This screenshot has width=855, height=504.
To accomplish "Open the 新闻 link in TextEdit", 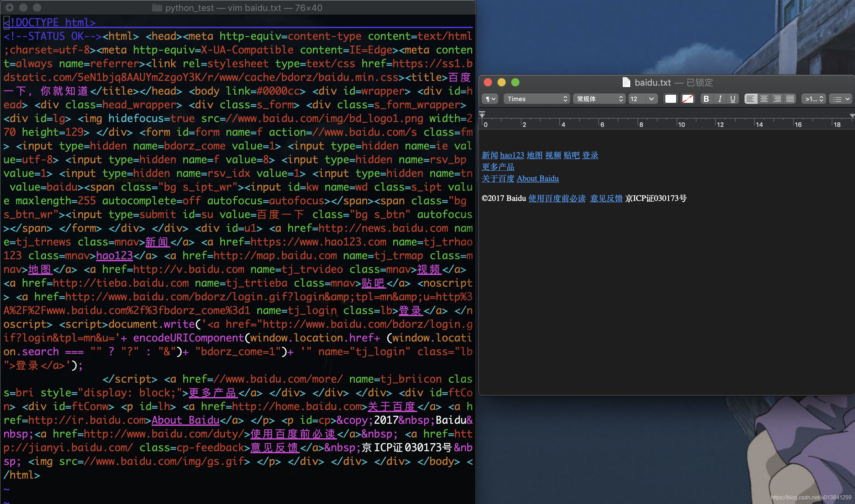I will click(490, 155).
